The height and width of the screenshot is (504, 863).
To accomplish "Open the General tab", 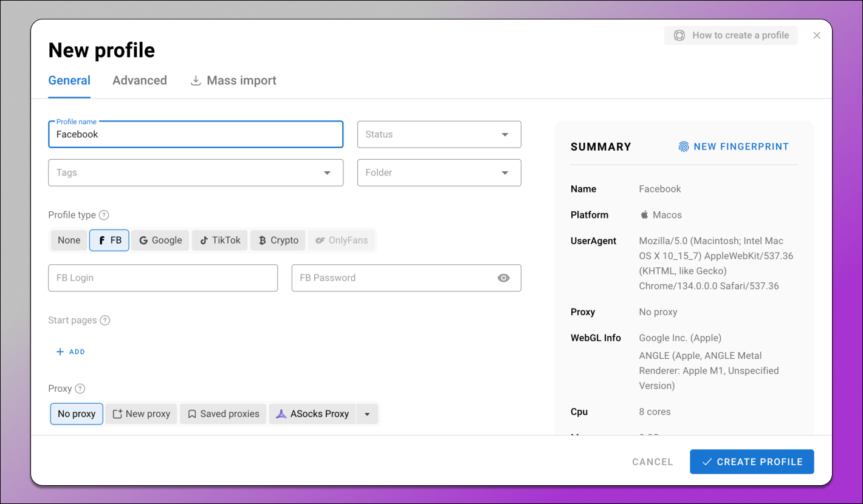I will pos(69,81).
